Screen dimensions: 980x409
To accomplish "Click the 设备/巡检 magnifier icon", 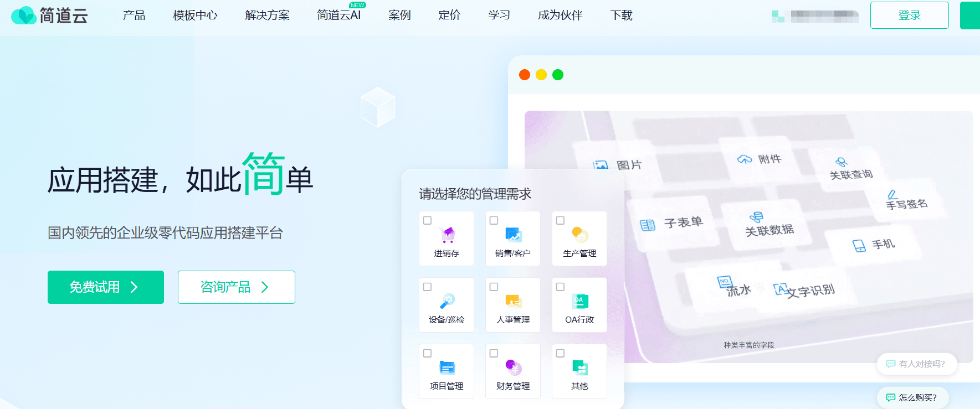I will tap(447, 301).
